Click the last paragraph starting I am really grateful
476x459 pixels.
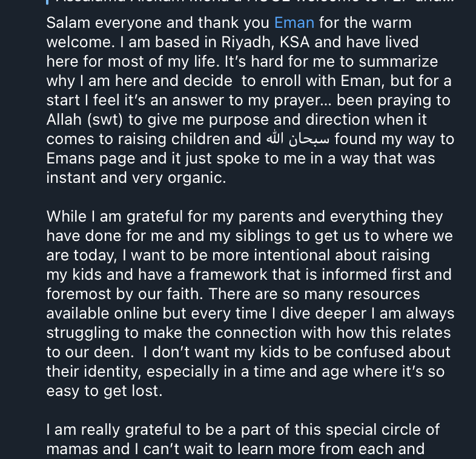[x=243, y=439]
